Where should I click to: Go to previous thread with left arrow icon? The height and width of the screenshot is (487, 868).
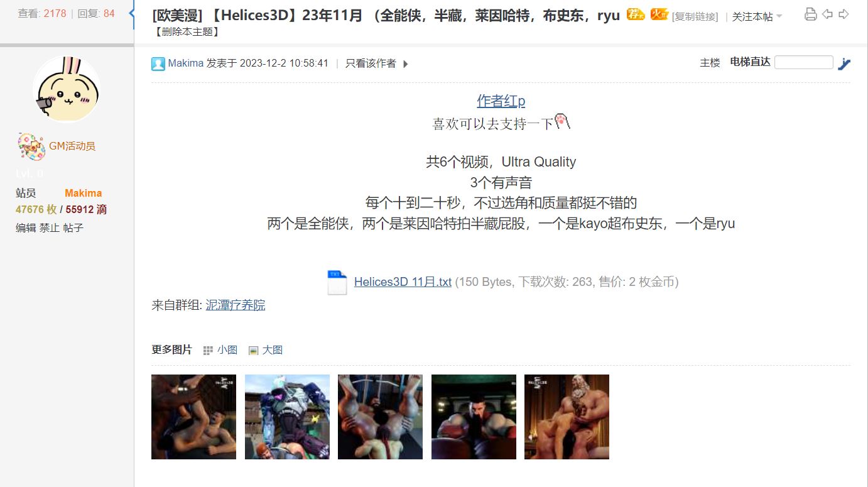[827, 14]
